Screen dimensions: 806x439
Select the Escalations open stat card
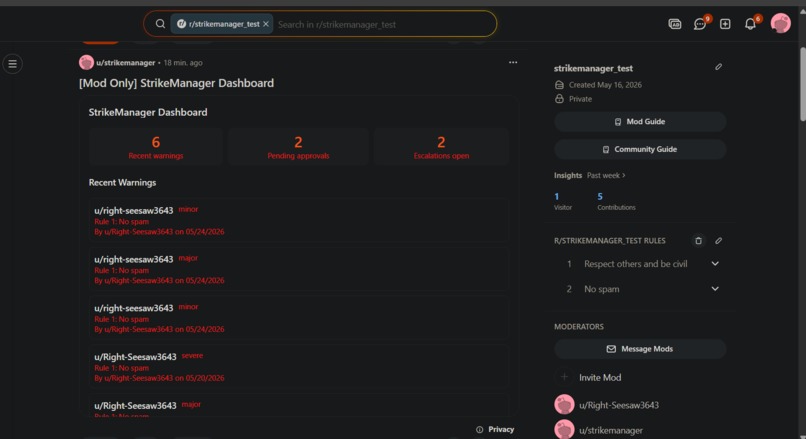click(441, 147)
